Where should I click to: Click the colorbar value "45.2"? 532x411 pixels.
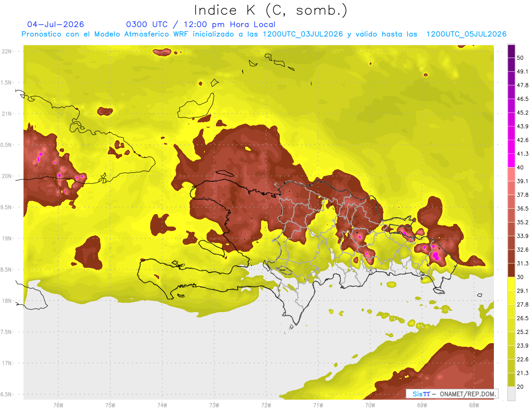click(x=522, y=113)
